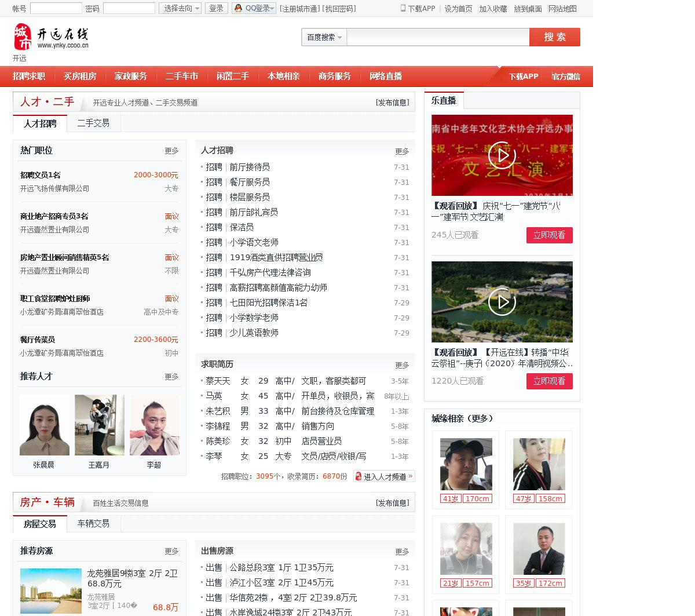Click 加入收藏 link
695x616 pixels.
click(493, 9)
